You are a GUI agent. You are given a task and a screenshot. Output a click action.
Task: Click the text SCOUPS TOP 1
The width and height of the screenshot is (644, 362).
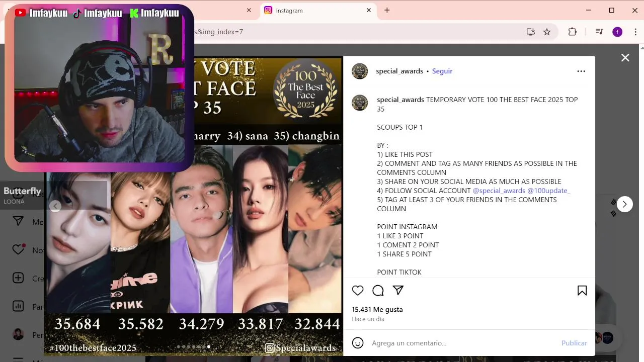(x=400, y=127)
